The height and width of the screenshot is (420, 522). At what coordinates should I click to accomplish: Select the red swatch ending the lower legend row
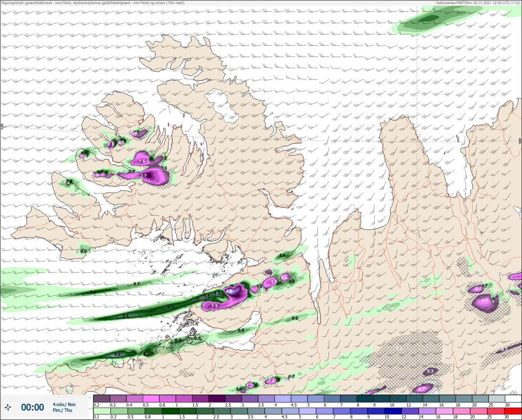513,411
